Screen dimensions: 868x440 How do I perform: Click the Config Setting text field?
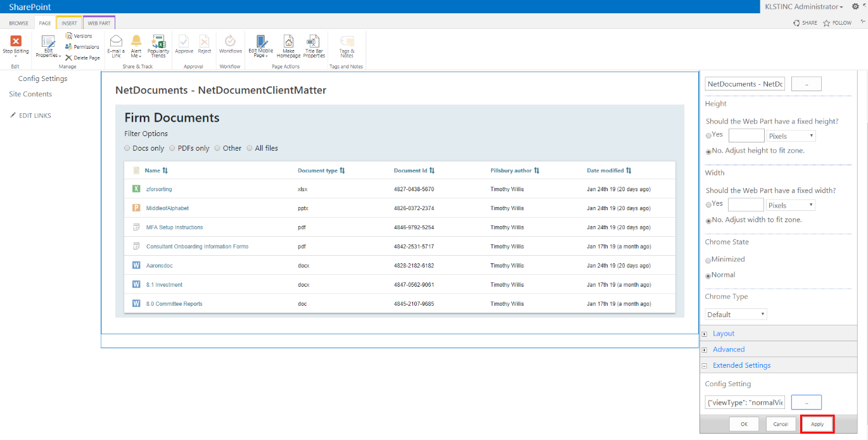745,402
